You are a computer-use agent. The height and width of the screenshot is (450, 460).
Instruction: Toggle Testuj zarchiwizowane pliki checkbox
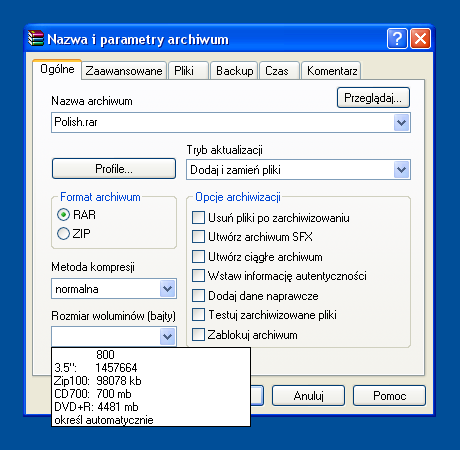[x=198, y=315]
